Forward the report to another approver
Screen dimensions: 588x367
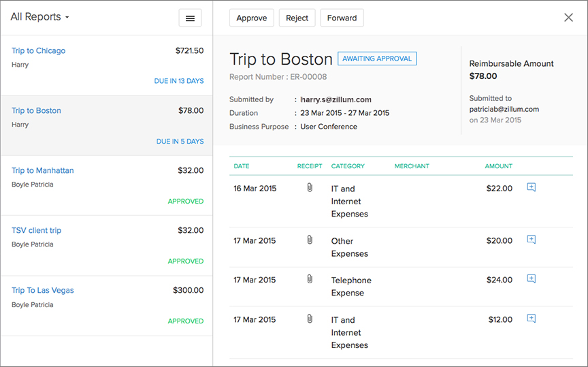(x=342, y=18)
